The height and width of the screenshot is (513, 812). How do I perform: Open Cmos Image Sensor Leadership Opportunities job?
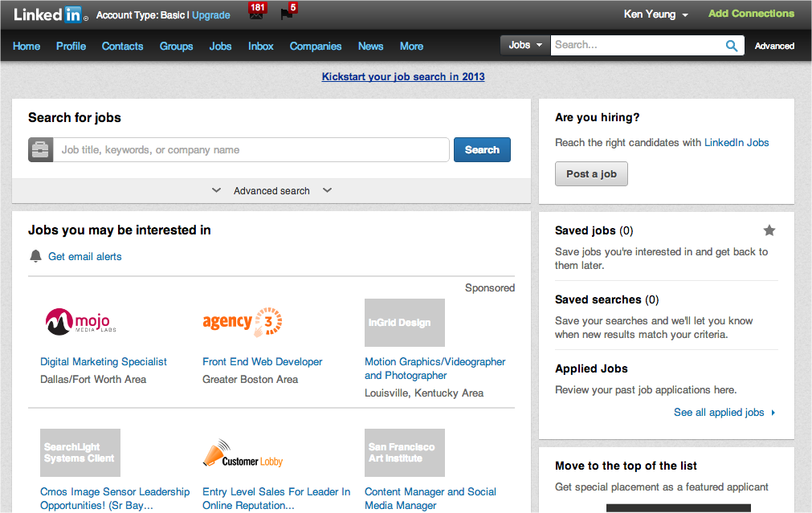115,499
